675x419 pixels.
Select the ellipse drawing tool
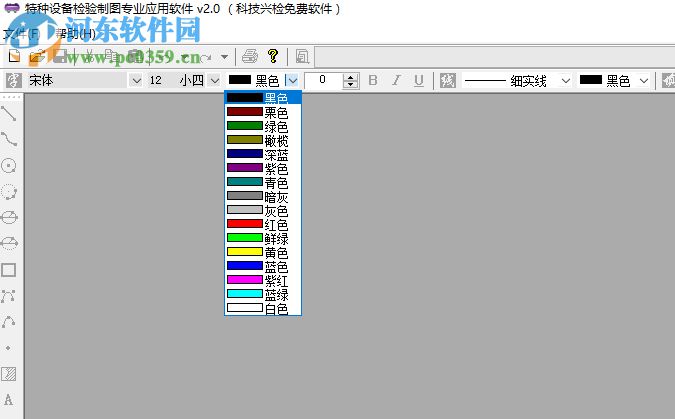pos(9,217)
